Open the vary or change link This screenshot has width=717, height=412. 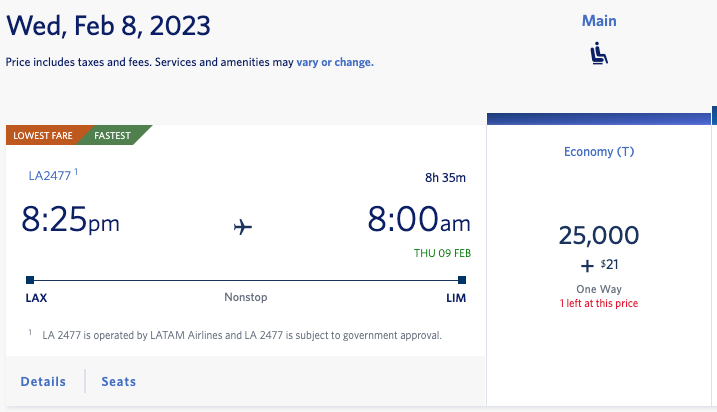(x=335, y=62)
